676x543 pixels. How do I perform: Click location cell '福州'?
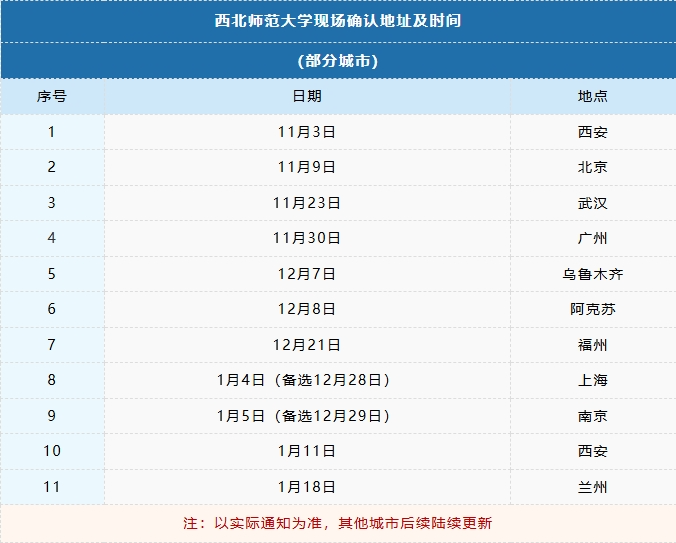[593, 345]
